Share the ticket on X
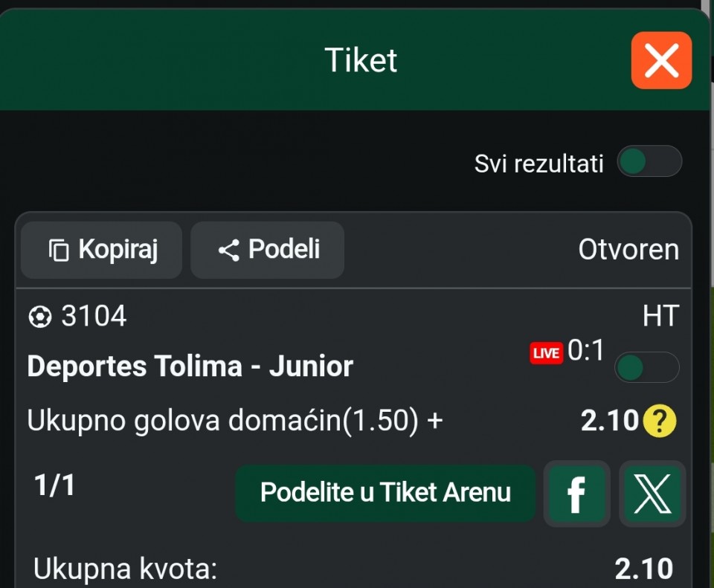This screenshot has width=714, height=588. point(652,494)
